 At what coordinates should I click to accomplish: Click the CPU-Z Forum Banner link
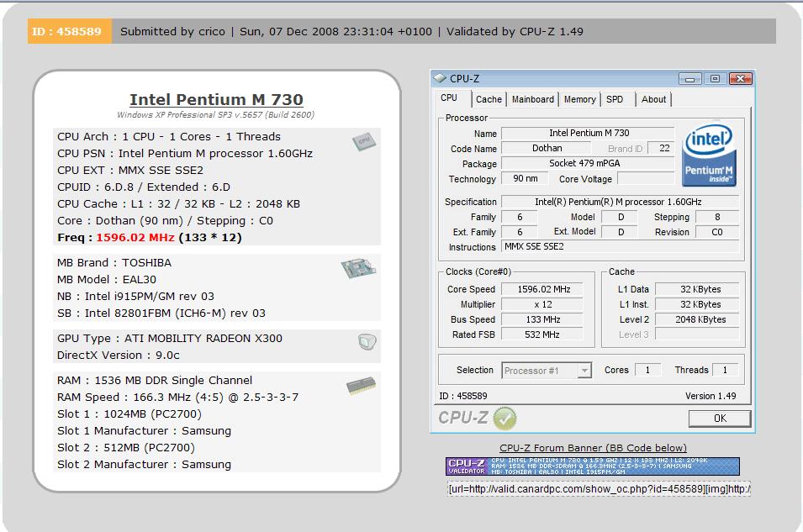pyautogui.click(x=593, y=448)
